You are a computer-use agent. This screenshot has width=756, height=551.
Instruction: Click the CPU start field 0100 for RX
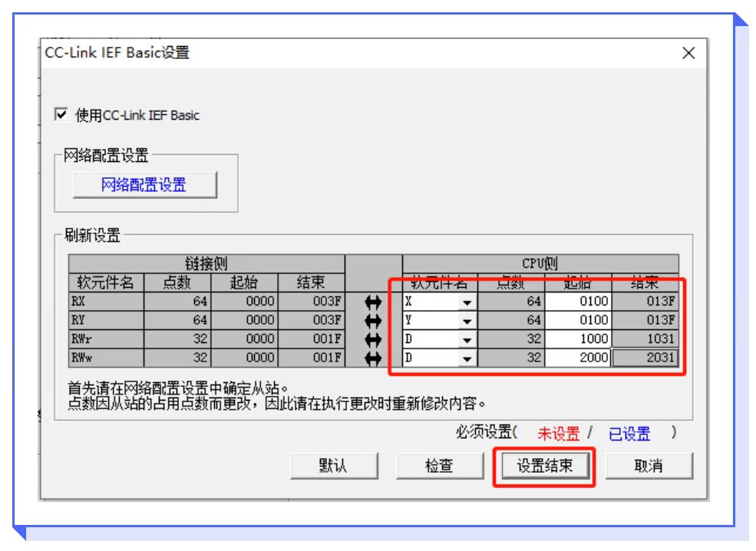pos(578,302)
